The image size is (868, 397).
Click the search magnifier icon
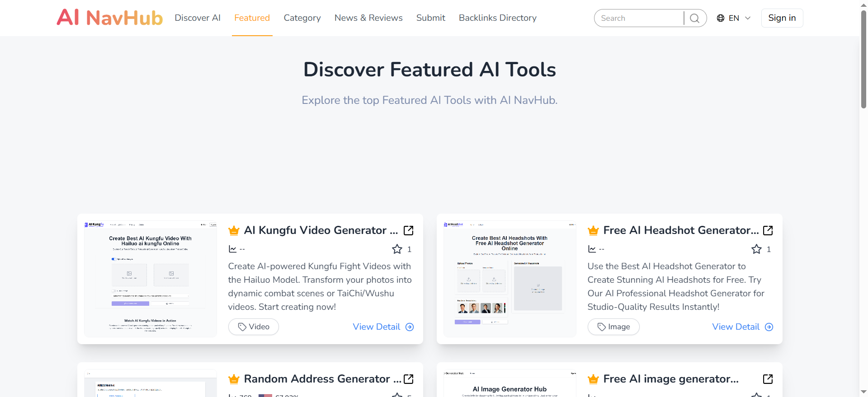pos(695,18)
